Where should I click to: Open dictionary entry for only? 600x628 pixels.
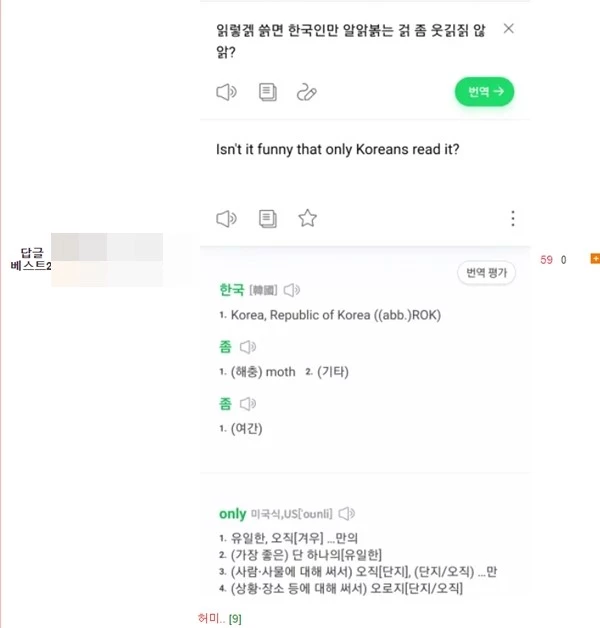coord(232,514)
